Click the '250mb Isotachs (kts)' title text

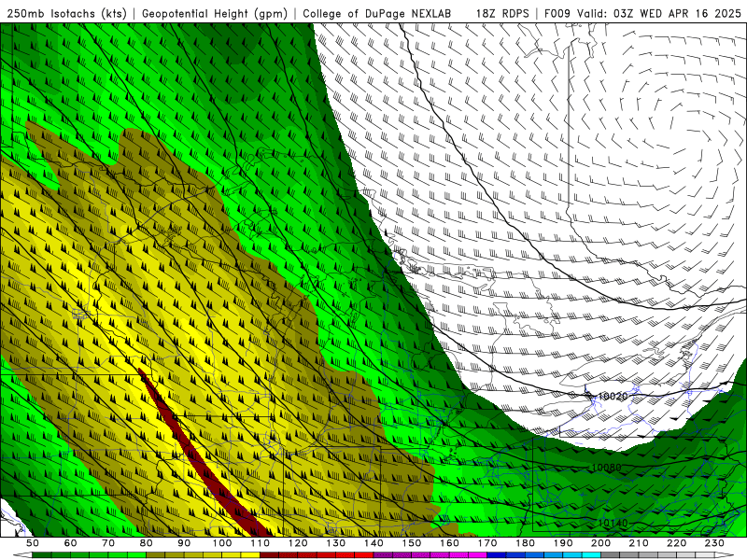pyautogui.click(x=67, y=14)
